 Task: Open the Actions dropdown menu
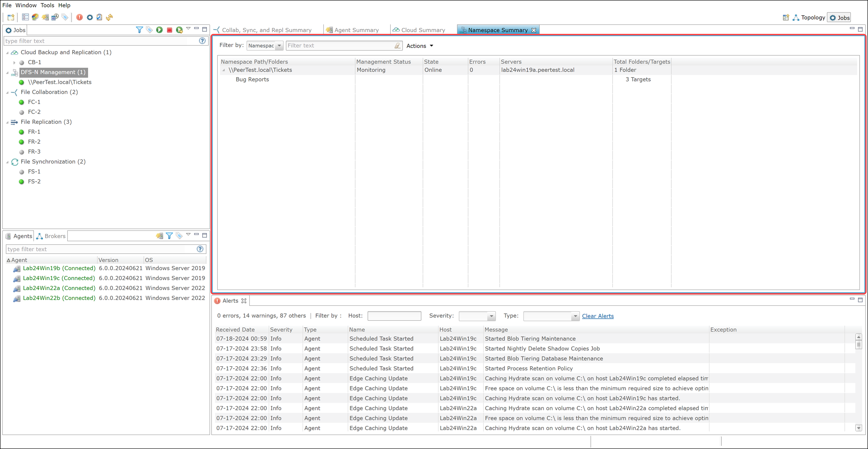(420, 46)
